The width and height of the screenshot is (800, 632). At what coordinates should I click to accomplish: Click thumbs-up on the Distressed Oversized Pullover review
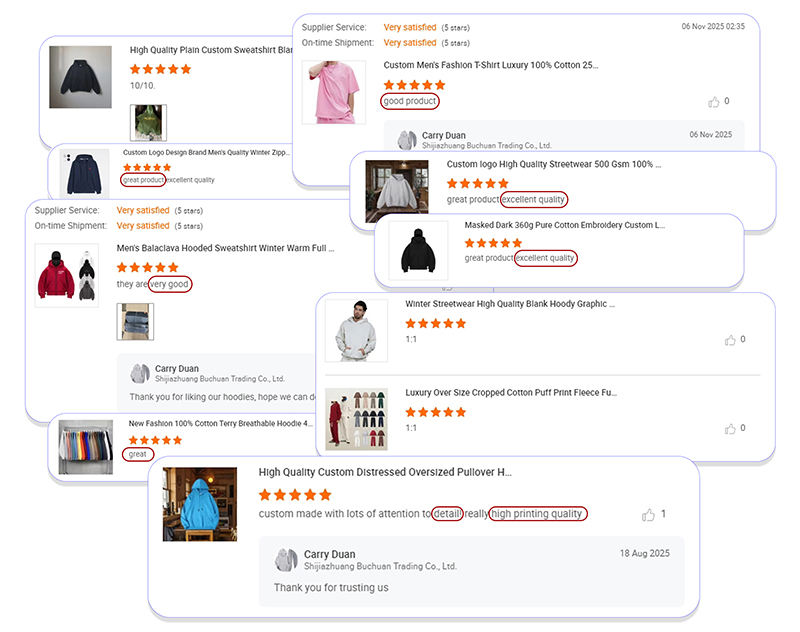tap(648, 515)
